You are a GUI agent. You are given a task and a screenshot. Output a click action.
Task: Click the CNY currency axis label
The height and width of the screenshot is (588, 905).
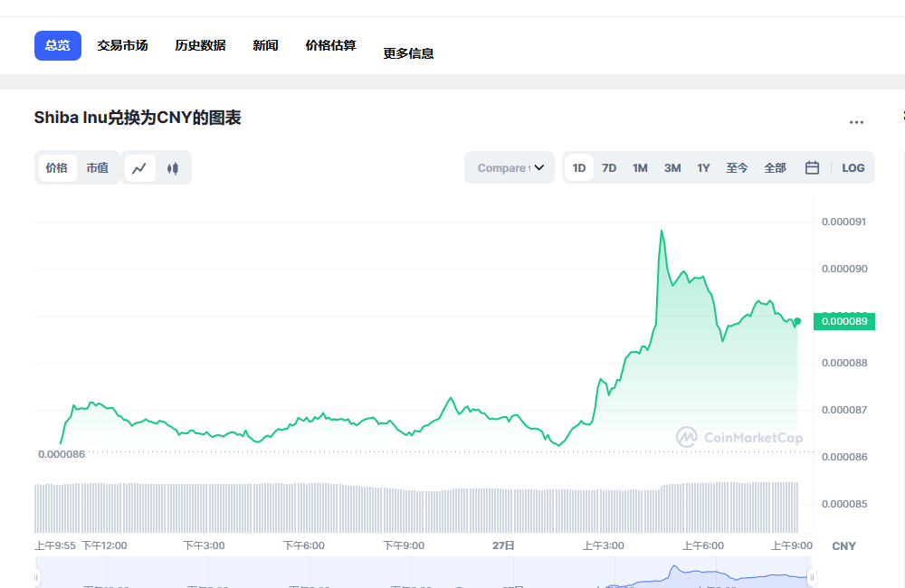click(843, 545)
